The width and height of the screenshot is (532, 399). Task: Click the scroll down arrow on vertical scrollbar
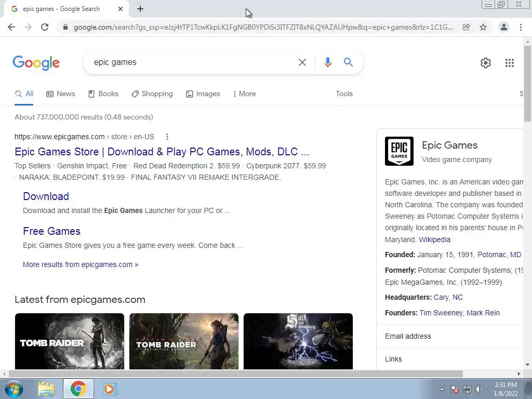click(x=527, y=365)
